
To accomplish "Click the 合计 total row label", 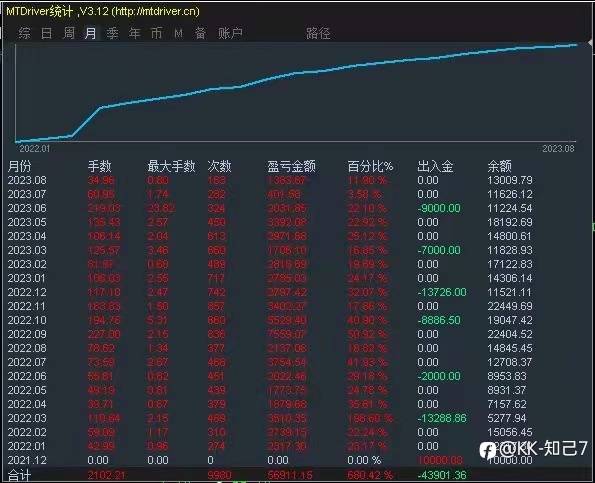I will click(19, 475).
